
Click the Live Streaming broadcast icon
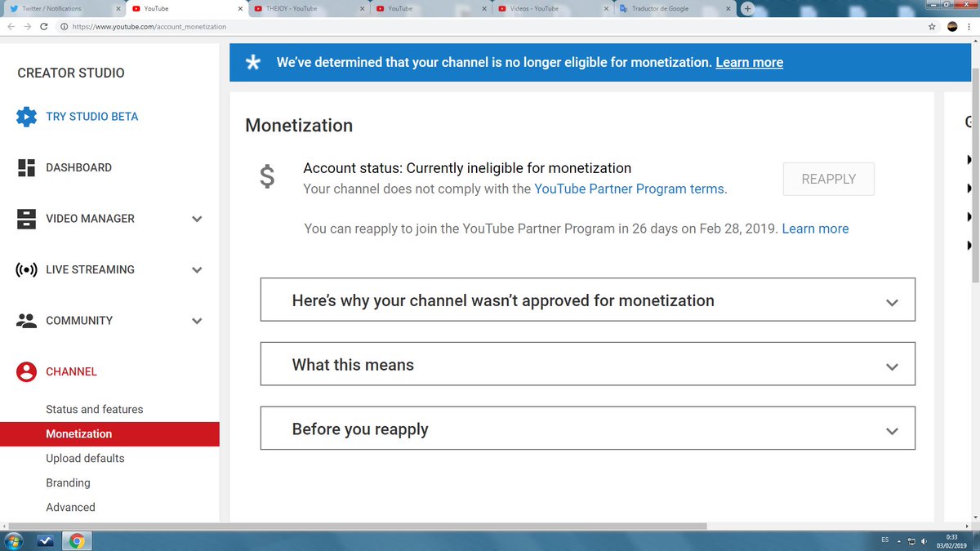point(27,269)
